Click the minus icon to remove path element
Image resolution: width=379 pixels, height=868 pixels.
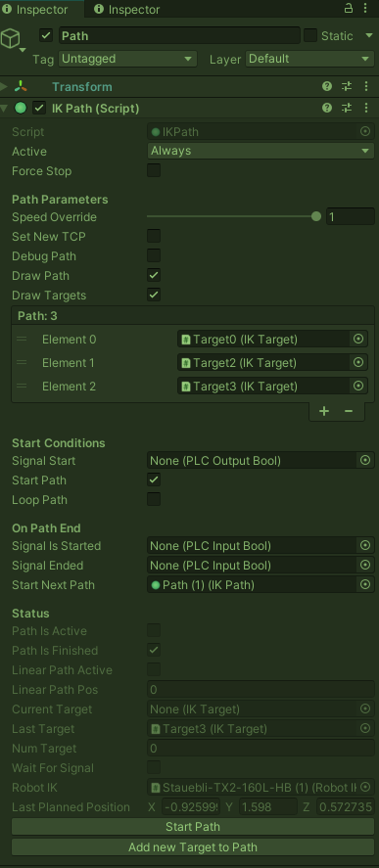tap(349, 411)
